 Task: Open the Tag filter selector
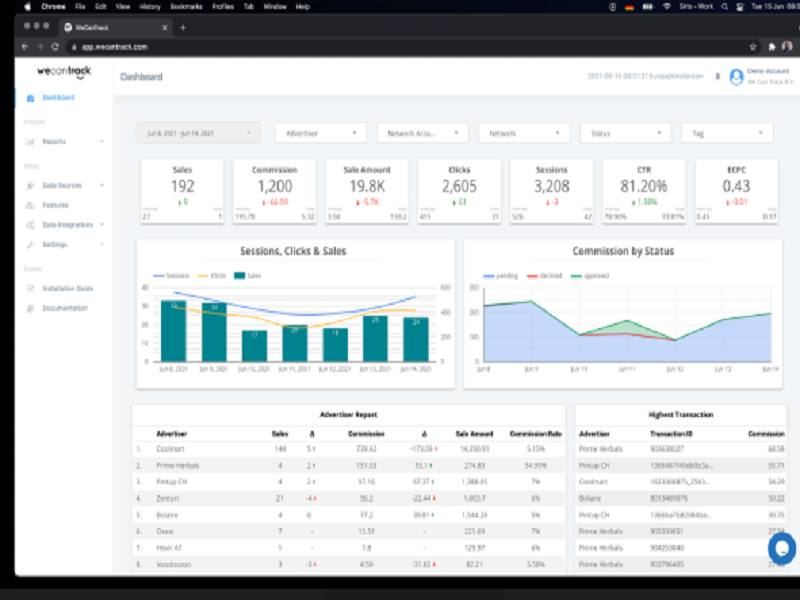(725, 132)
